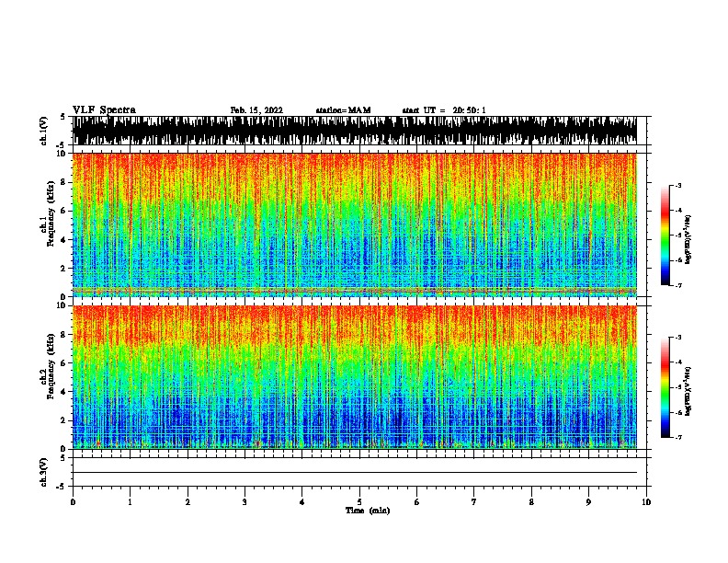Click the "Time (min)" axis label

[x=368, y=511]
